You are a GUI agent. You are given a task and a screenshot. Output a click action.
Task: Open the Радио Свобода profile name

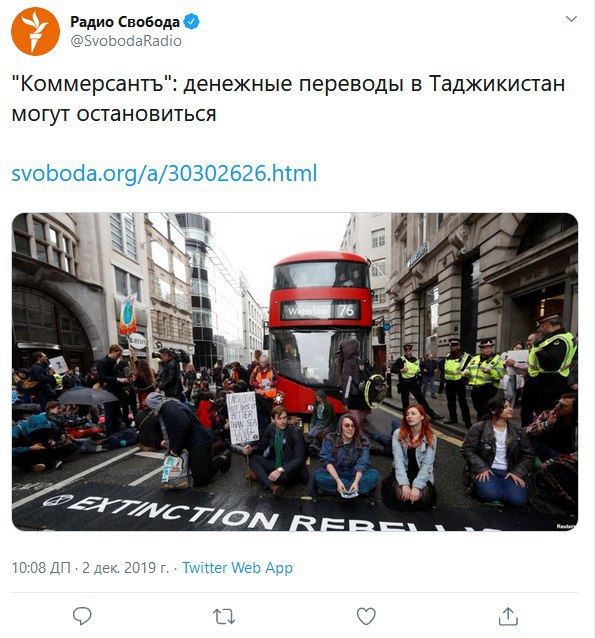[x=125, y=22]
